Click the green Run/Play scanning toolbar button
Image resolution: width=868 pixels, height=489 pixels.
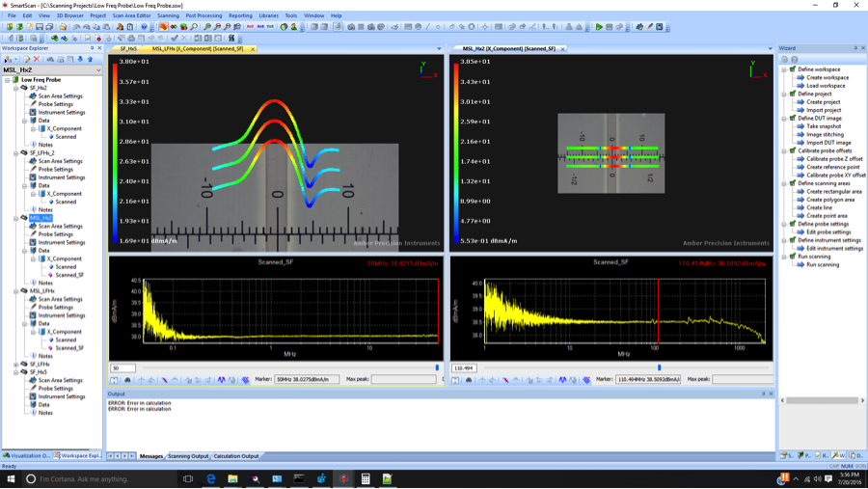coord(599,27)
